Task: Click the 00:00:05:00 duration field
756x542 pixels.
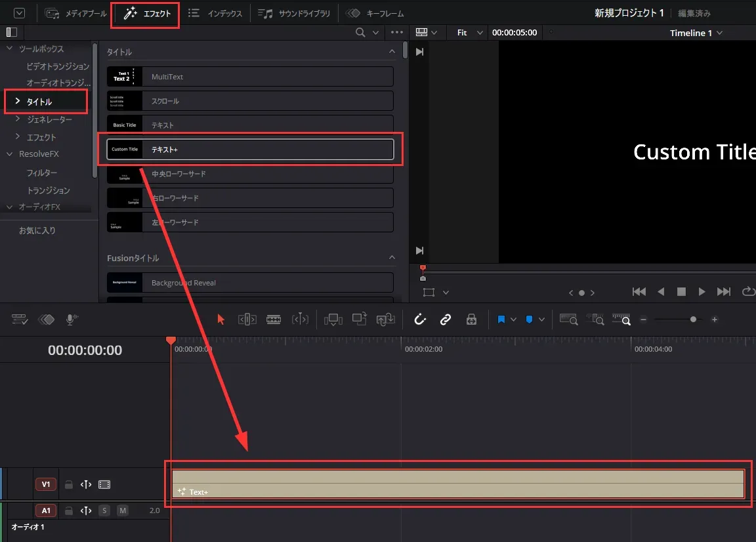Action: [514, 32]
